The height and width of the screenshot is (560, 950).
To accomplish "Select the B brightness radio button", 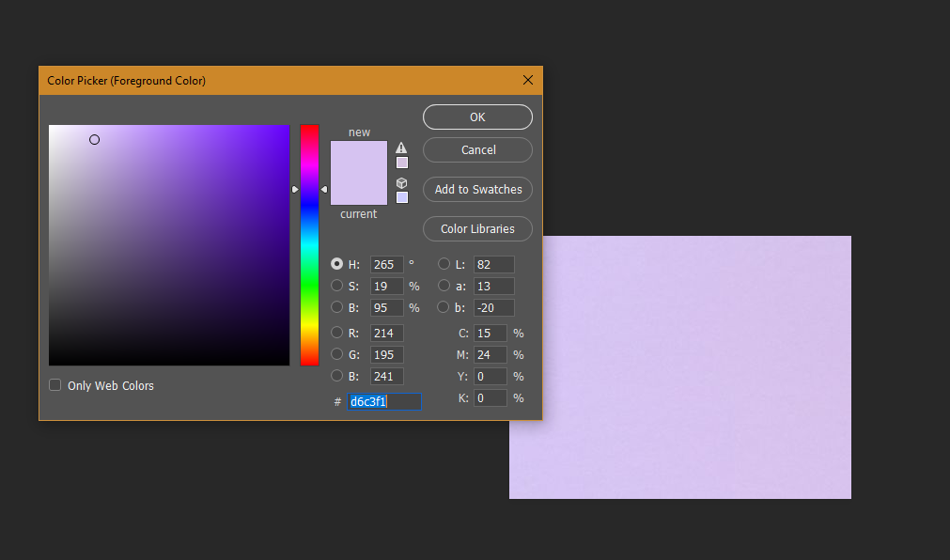I will click(x=336, y=307).
